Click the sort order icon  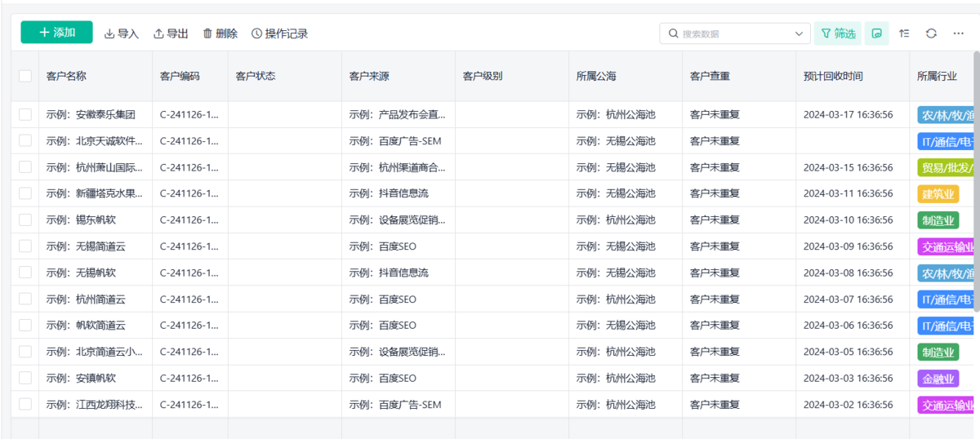pyautogui.click(x=904, y=33)
